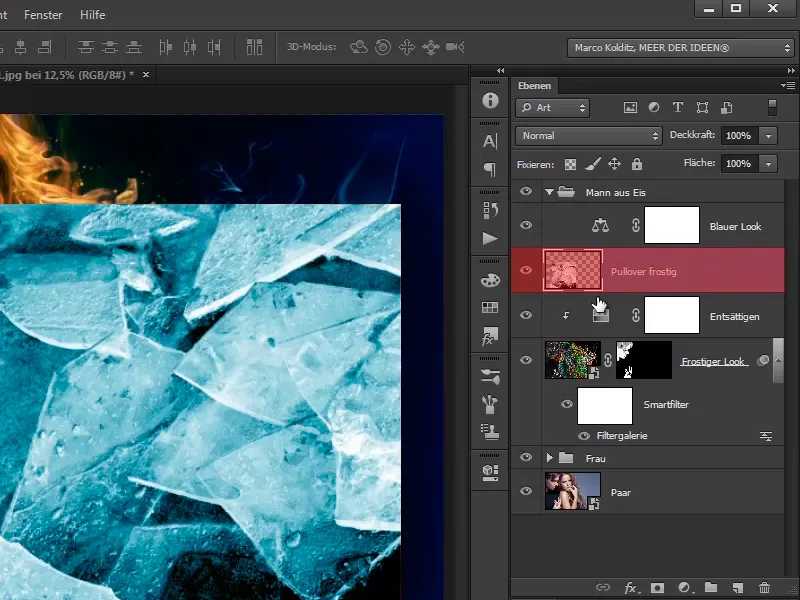Image resolution: width=800 pixels, height=600 pixels.
Task: Toggle layer filtering switch on or off
Action: [x=772, y=108]
